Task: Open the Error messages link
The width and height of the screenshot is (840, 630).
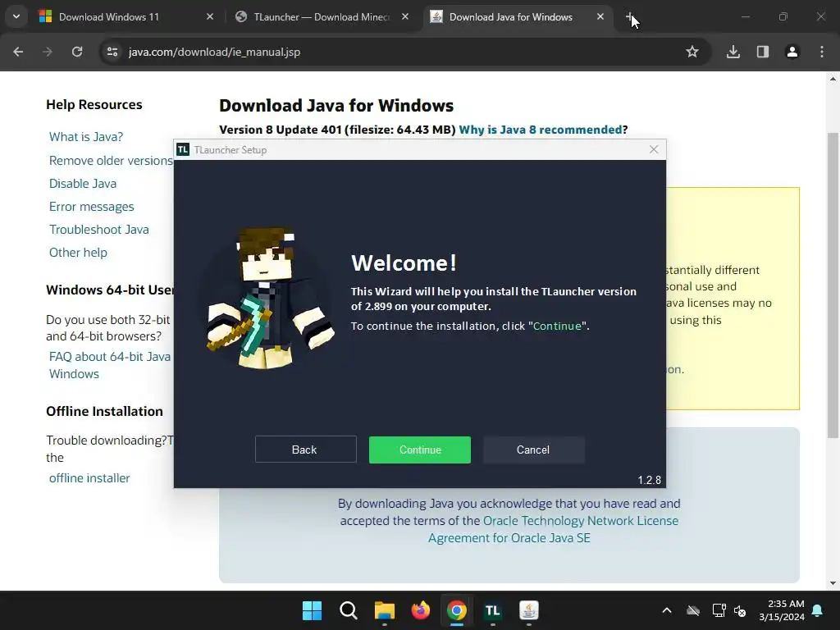Action: point(92,207)
